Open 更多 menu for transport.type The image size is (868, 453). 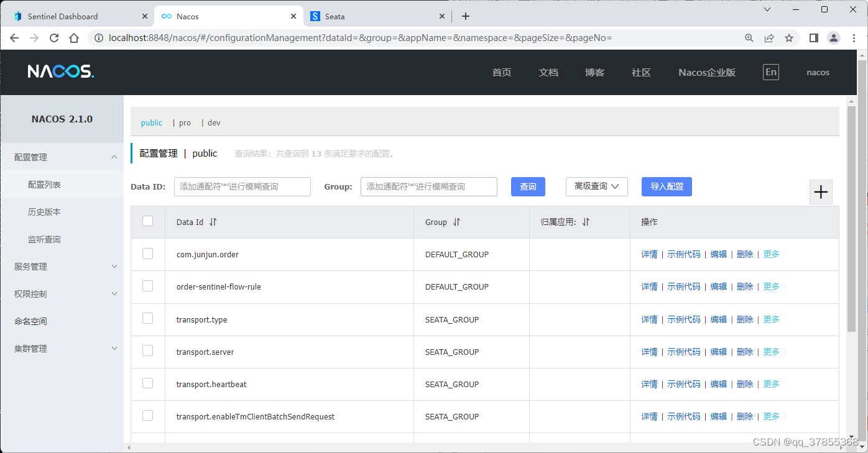tap(771, 319)
